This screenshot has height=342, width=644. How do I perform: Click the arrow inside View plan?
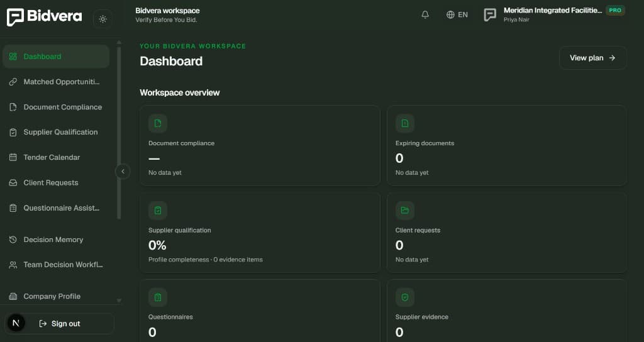(x=612, y=58)
